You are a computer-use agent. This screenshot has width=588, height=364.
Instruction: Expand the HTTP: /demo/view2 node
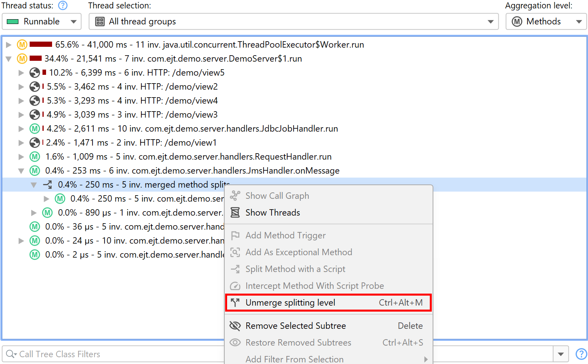21,87
